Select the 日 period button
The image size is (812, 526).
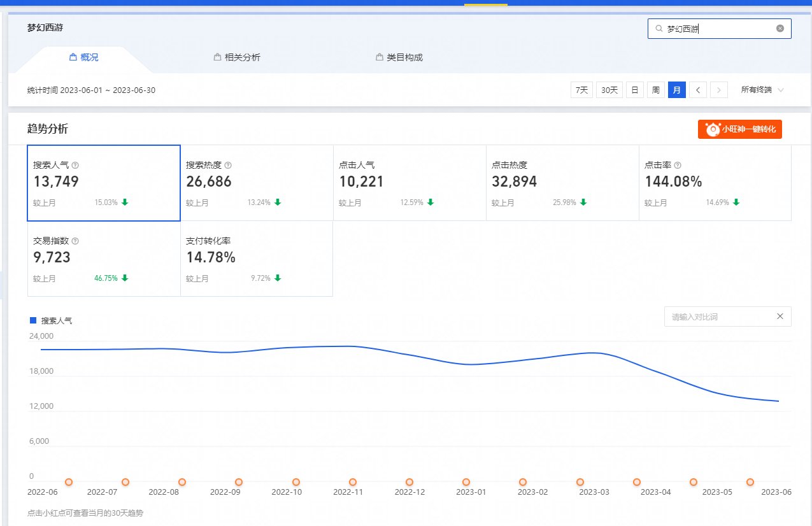634,90
